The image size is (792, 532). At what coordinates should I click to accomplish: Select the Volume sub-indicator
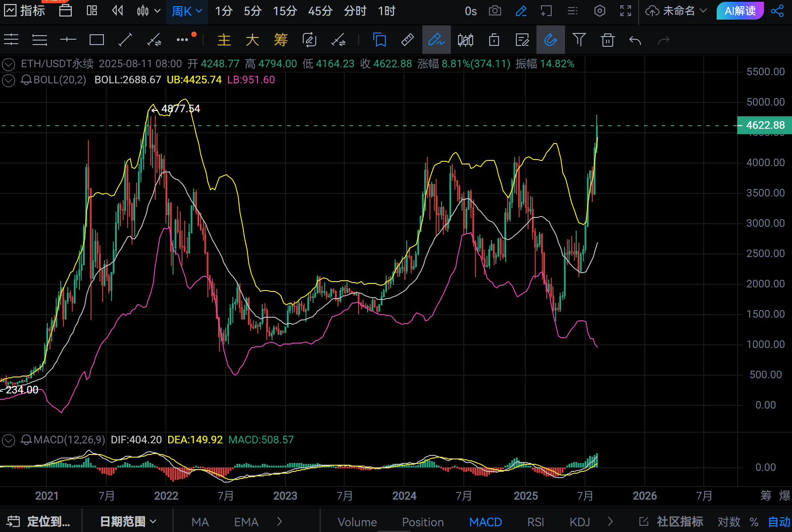[x=357, y=522]
